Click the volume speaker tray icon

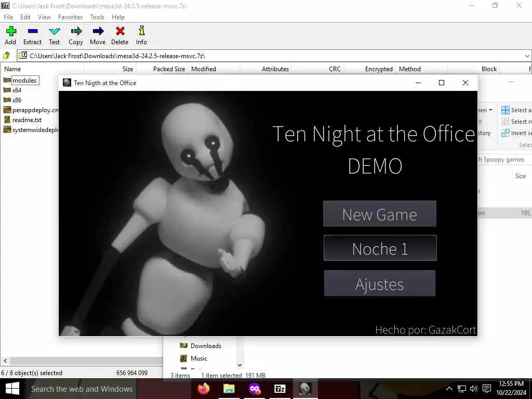(x=474, y=389)
